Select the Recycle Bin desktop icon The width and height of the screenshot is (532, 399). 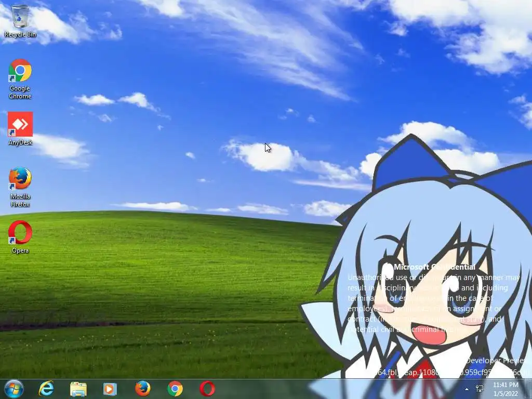(x=20, y=20)
